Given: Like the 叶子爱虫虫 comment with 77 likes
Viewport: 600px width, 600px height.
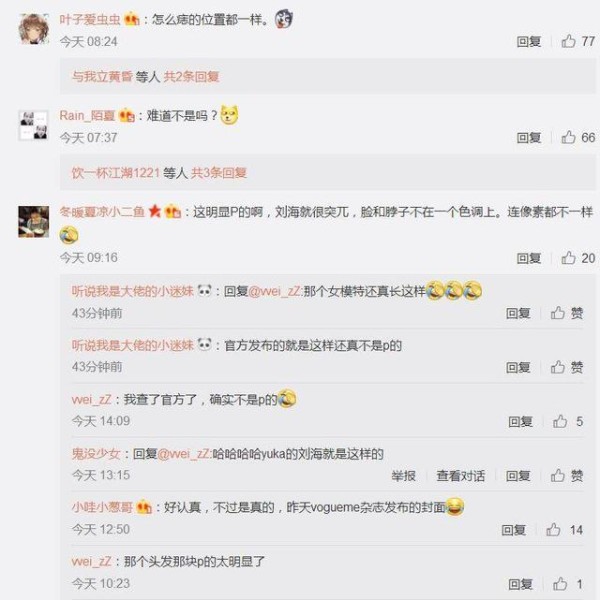Looking at the screenshot, I should tap(569, 41).
